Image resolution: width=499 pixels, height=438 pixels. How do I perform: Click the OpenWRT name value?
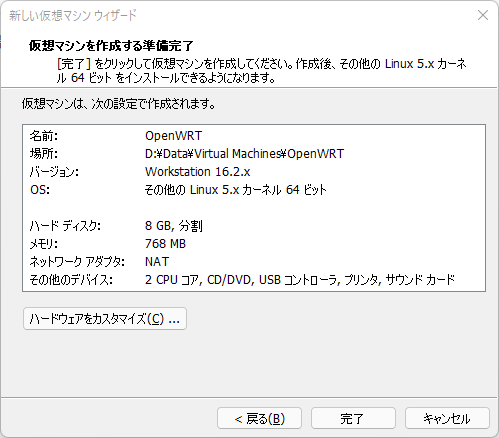(x=173, y=136)
